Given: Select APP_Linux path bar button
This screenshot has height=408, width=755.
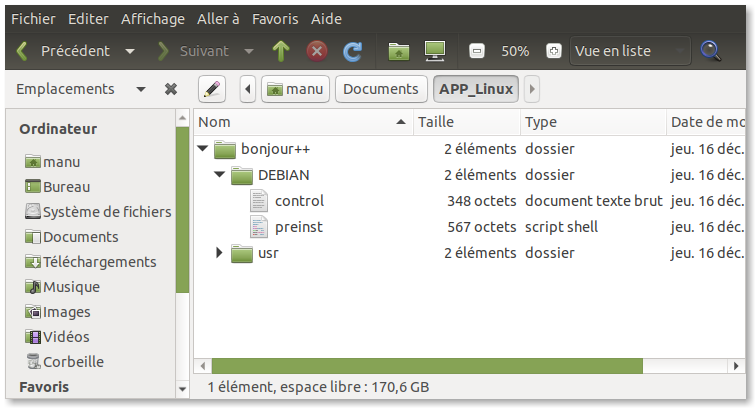Looking at the screenshot, I should [x=476, y=89].
